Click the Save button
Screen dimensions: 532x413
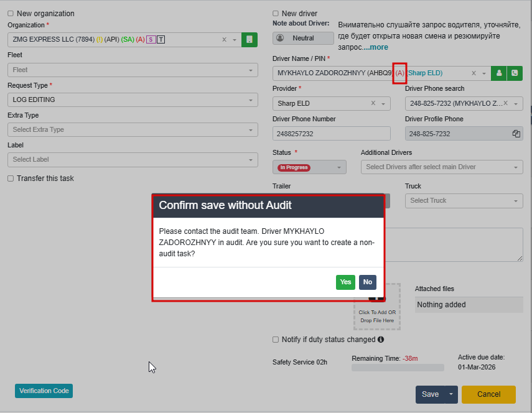click(430, 394)
